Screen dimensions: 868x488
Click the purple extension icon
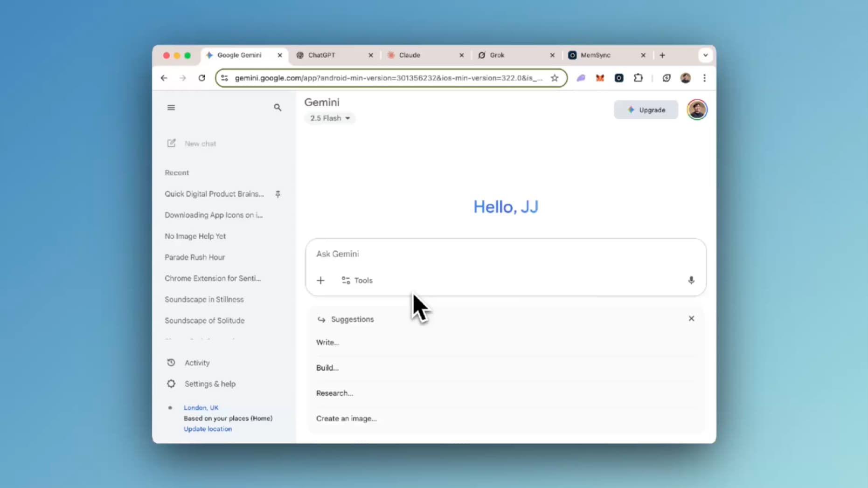coord(581,78)
